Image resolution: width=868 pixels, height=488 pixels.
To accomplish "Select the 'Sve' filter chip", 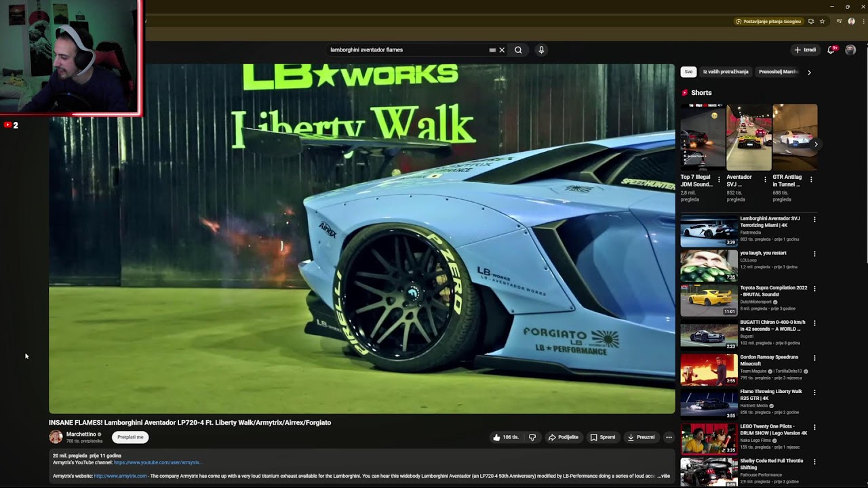I will tap(688, 72).
